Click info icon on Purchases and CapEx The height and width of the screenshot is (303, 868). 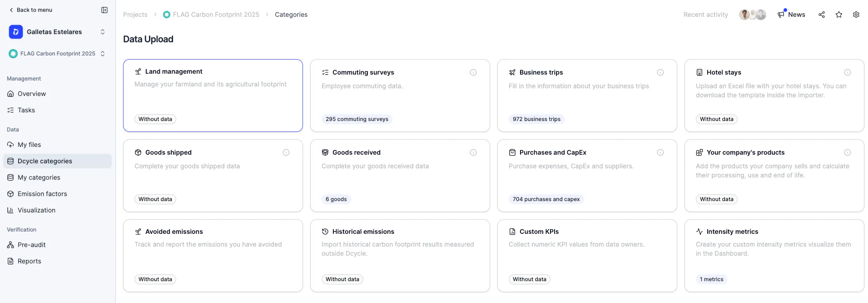pyautogui.click(x=660, y=152)
